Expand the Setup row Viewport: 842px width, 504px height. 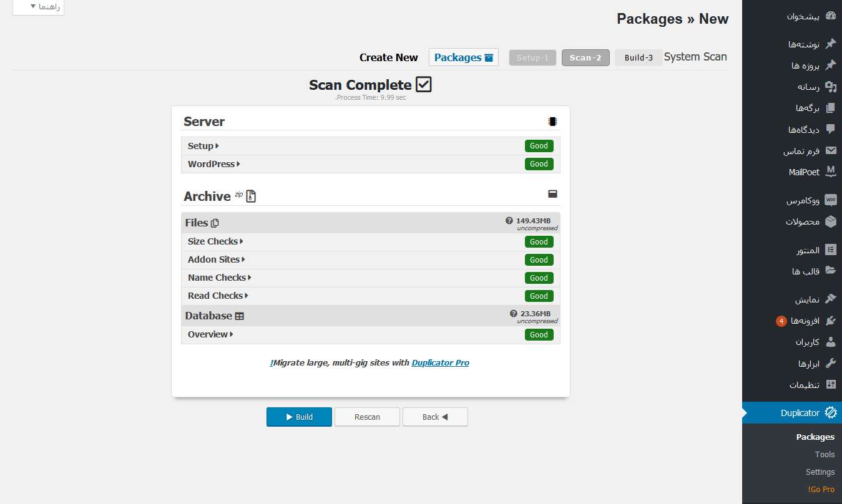pos(371,146)
